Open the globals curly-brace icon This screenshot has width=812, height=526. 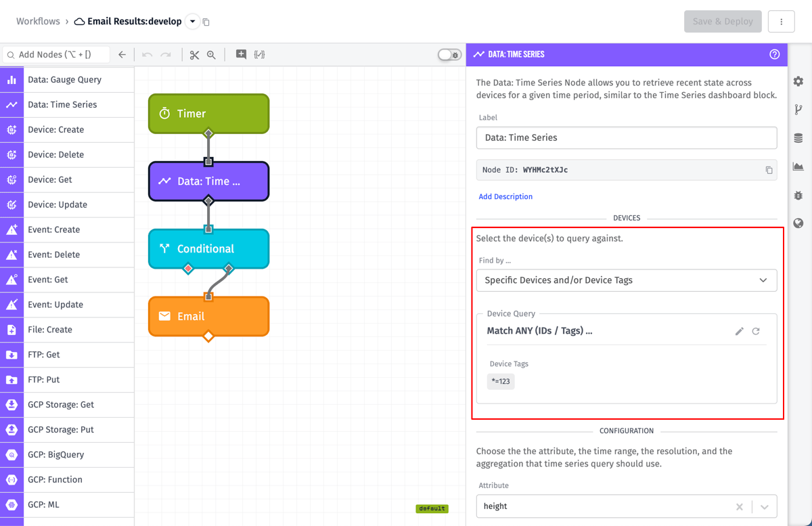[259, 55]
